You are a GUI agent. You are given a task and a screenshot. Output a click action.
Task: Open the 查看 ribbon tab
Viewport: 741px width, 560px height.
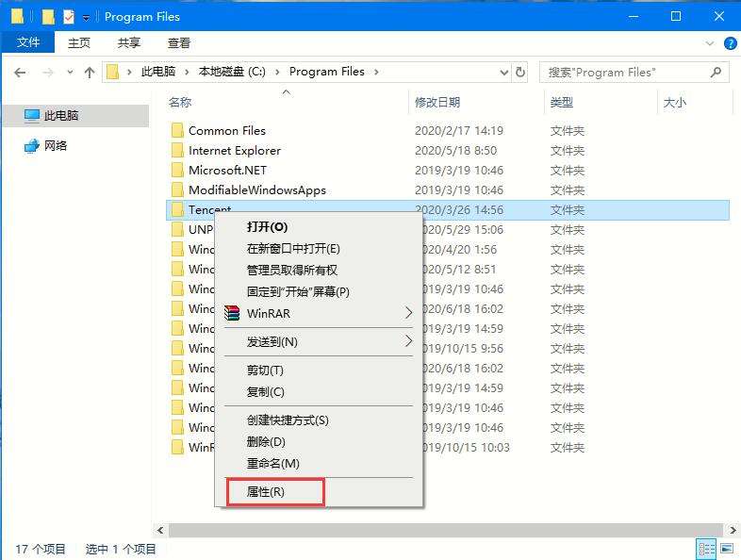(x=179, y=42)
